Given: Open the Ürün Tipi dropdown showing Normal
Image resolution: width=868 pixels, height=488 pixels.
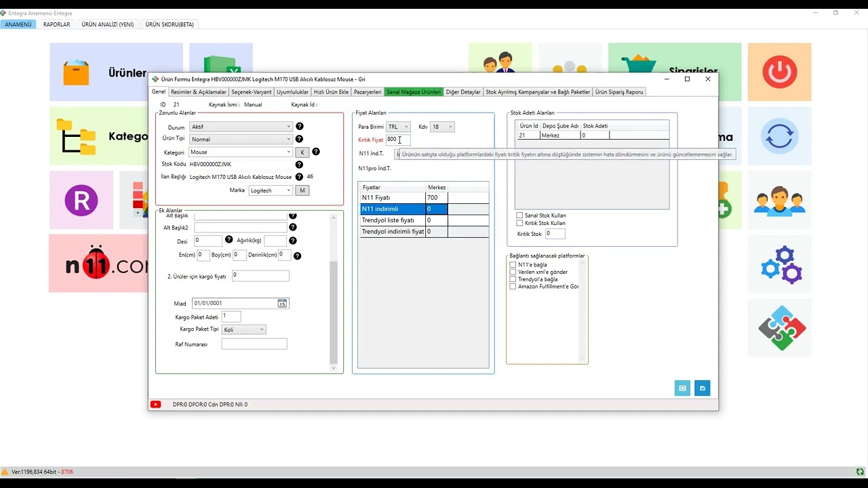Looking at the screenshot, I should click(241, 139).
